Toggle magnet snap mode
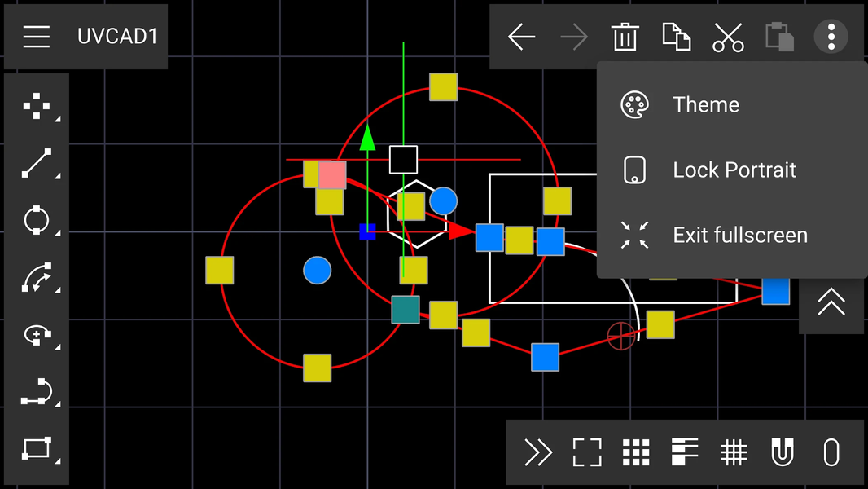Viewport: 868px width, 489px height. (x=783, y=452)
